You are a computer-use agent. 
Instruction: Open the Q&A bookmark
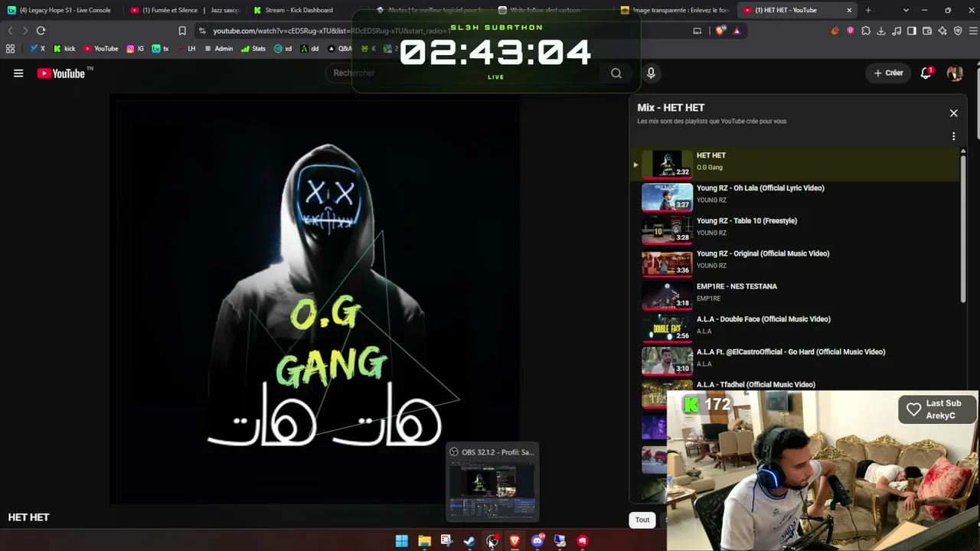[340, 48]
